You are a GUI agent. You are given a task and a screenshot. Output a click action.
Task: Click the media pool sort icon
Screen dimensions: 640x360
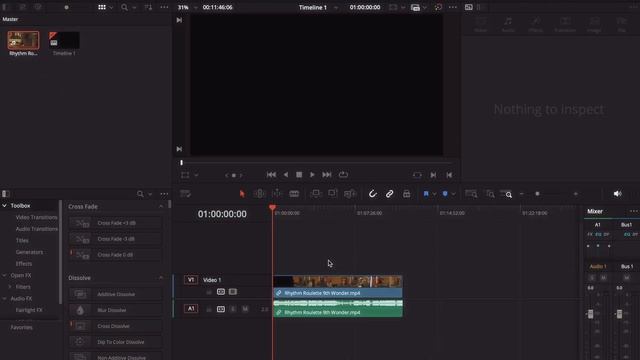148,7
